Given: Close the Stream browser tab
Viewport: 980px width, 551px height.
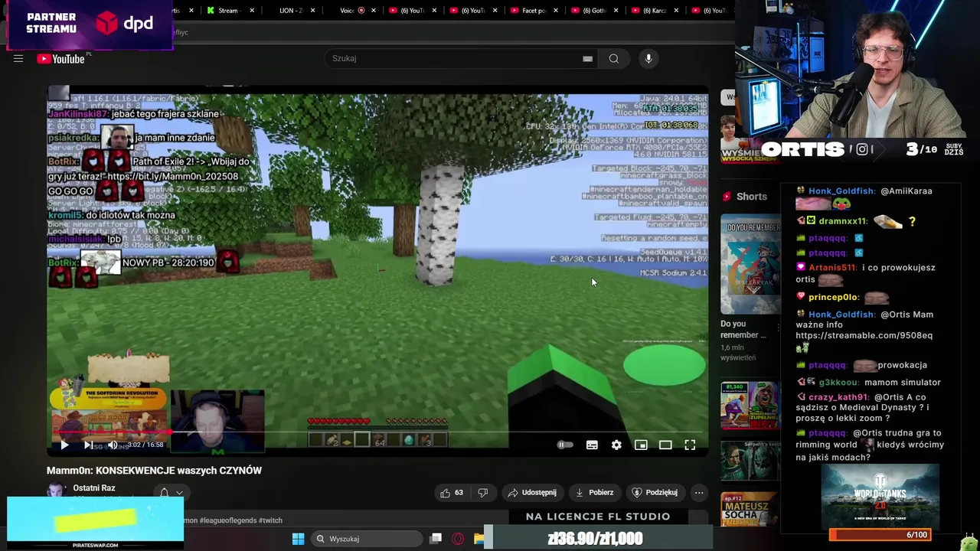Looking at the screenshot, I should click(252, 11).
